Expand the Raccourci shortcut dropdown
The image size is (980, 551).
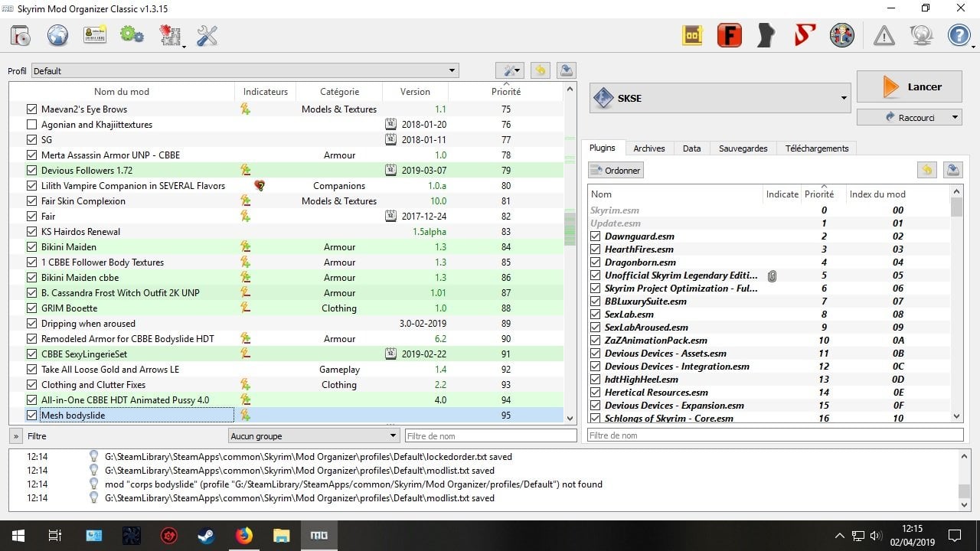click(x=955, y=117)
